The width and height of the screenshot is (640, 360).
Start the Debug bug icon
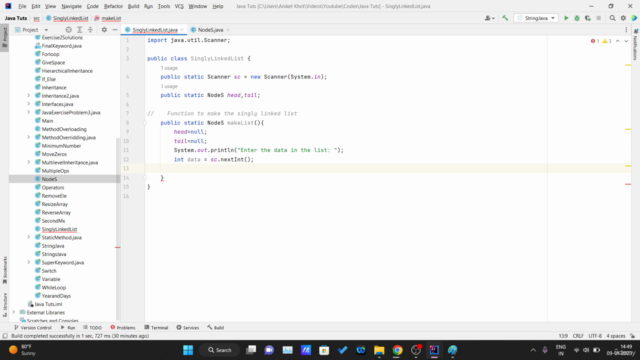point(577,18)
